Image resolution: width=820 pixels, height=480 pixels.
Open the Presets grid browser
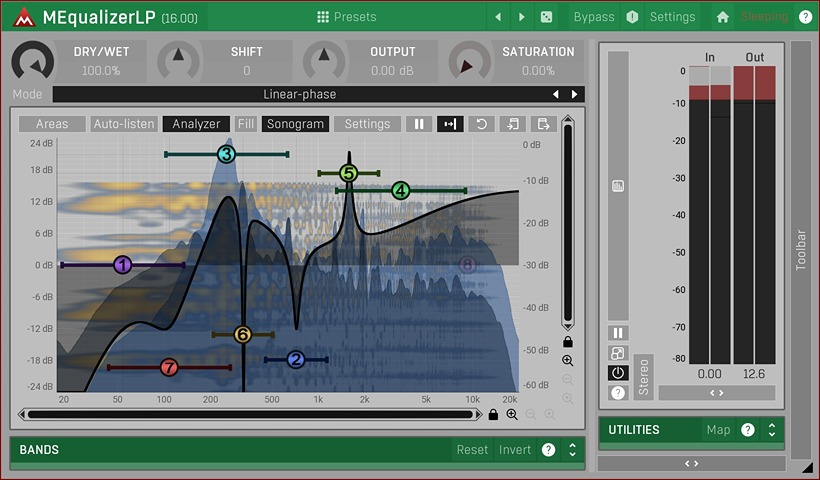tap(347, 17)
